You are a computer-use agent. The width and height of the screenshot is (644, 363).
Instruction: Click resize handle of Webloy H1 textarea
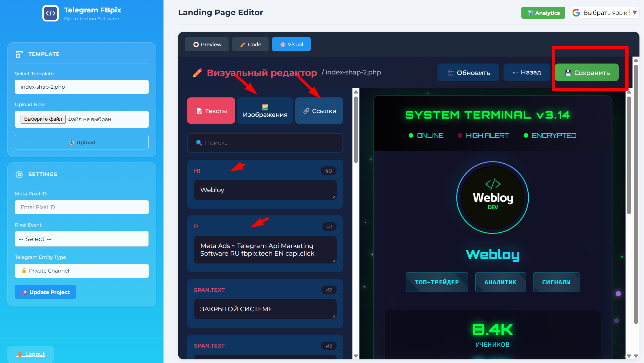pos(334,197)
